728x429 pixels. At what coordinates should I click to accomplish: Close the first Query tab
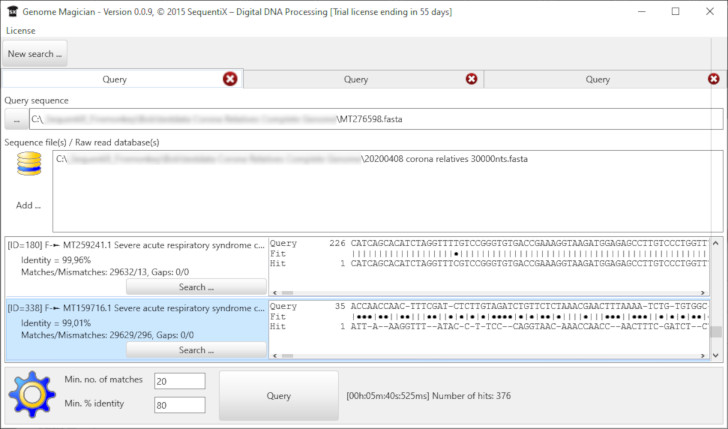pos(230,79)
